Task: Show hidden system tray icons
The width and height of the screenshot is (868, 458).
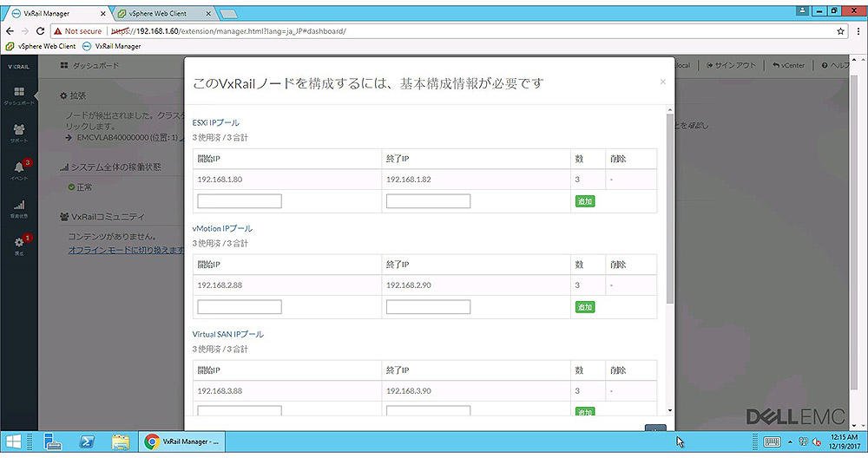Action: pyautogui.click(x=790, y=442)
